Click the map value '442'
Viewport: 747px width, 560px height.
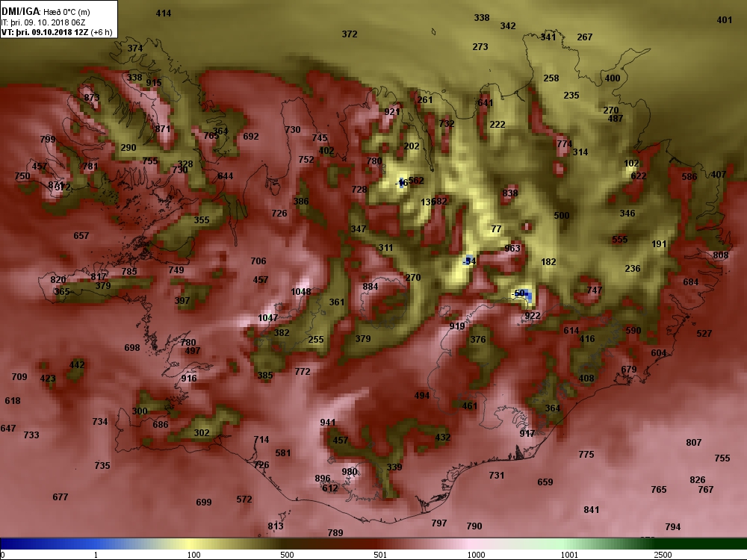[x=77, y=365]
